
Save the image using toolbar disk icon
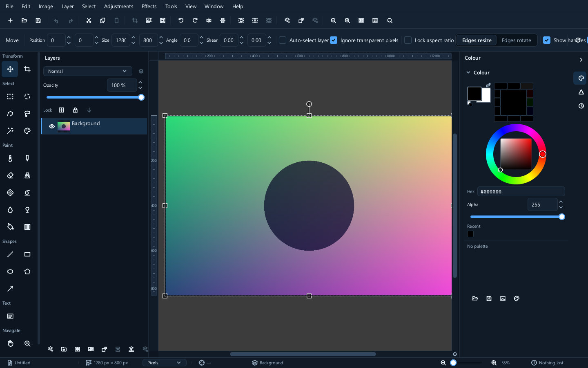38,20
